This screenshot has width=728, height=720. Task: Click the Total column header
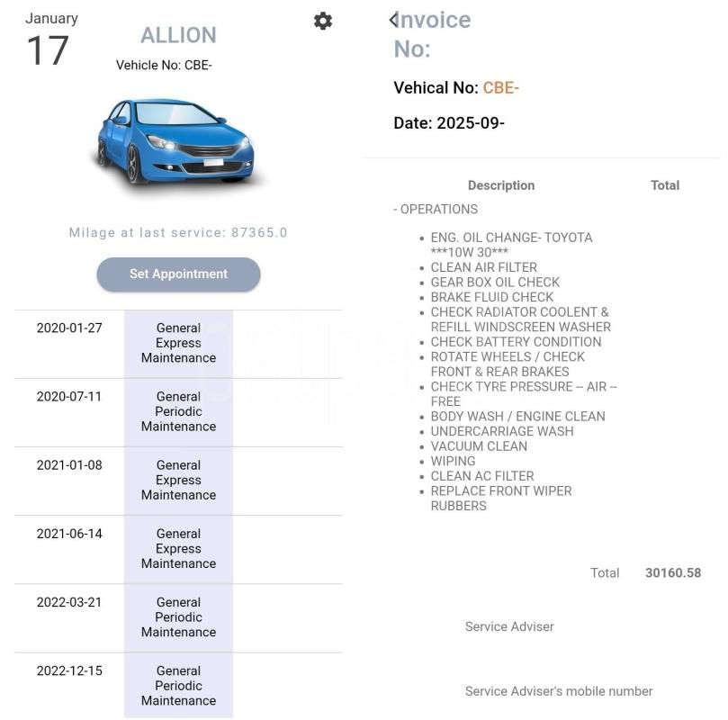[665, 185]
